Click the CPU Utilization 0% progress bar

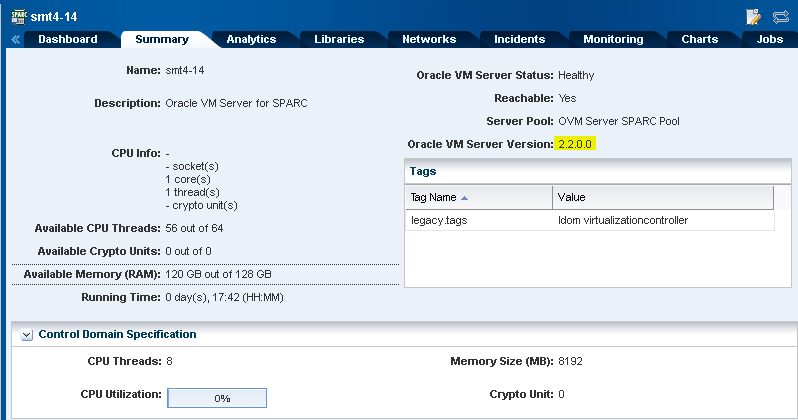[217, 398]
